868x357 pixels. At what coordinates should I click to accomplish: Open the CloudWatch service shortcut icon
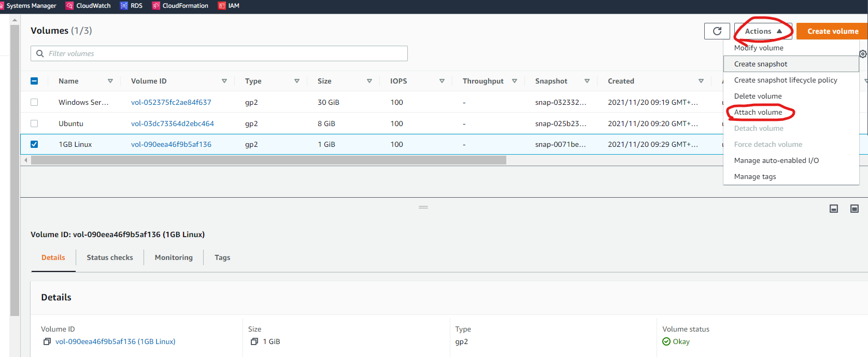[69, 6]
